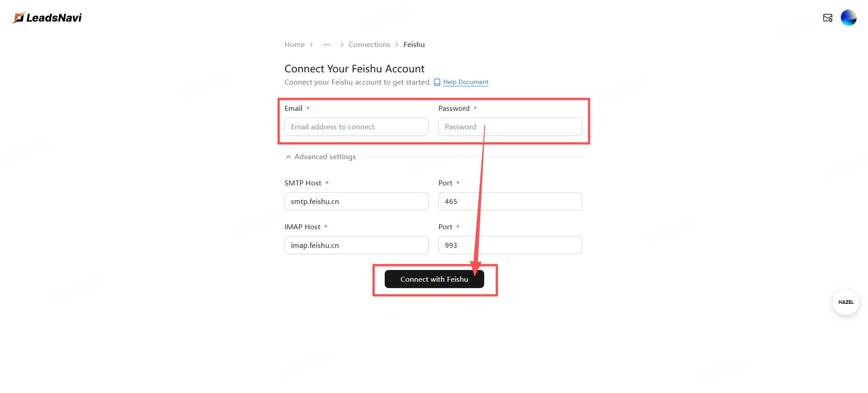Select the SMTP Host input field
The height and width of the screenshot is (393, 868).
click(x=356, y=202)
